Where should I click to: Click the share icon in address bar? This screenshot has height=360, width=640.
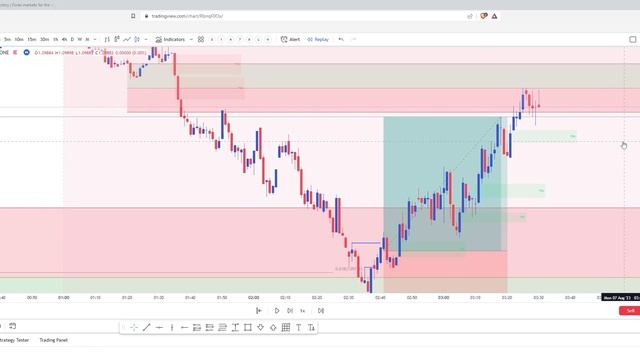click(470, 16)
